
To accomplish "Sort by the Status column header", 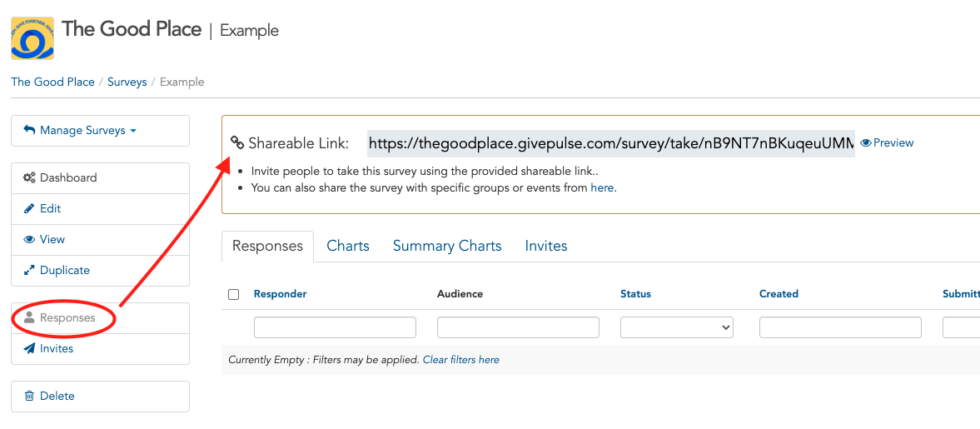I will 635,294.
